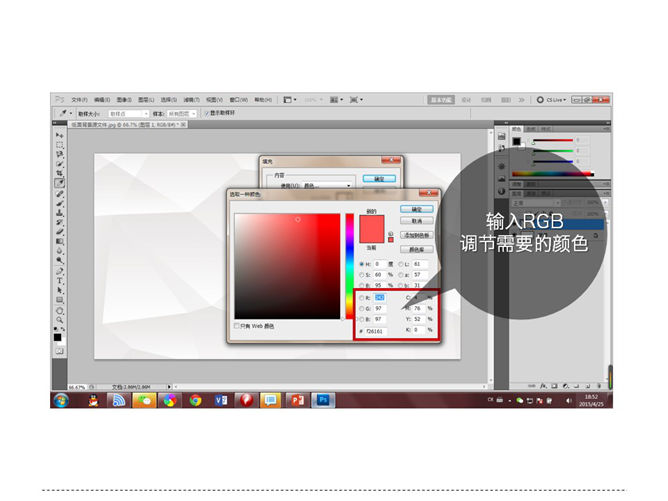The width and height of the screenshot is (668, 501).
Task: Select the R red radio button
Action: point(362,298)
